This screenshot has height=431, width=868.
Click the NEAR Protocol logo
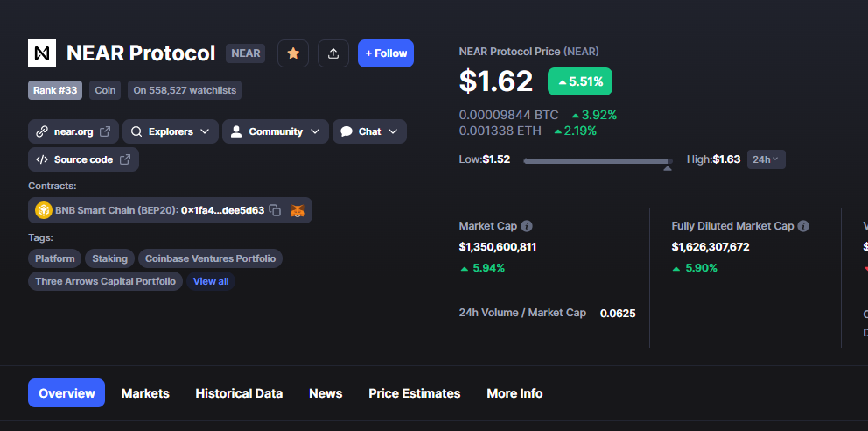[x=42, y=53]
